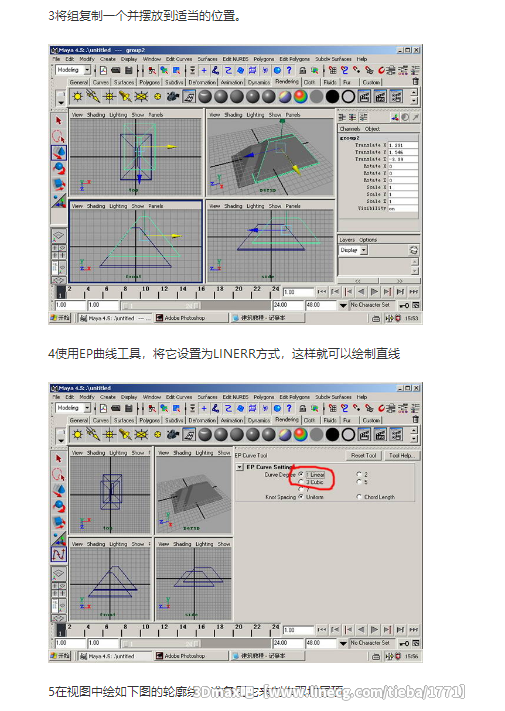The width and height of the screenshot is (505, 711).
Task: Choose curve degree 2 radio button
Action: 359,474
